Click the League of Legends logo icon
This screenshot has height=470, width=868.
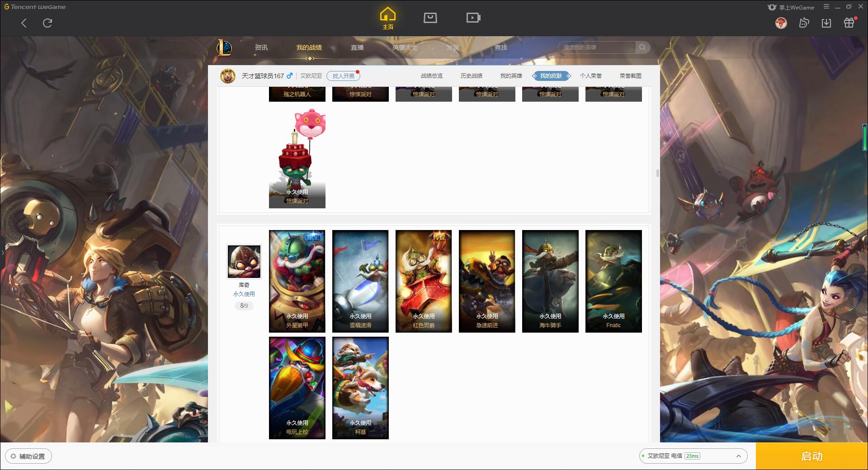coord(224,47)
